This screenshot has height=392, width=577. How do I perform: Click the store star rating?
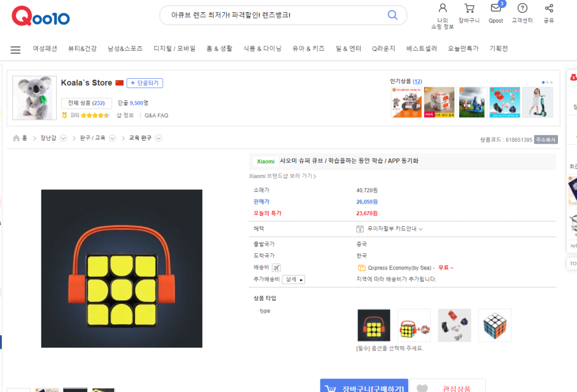[95, 115]
